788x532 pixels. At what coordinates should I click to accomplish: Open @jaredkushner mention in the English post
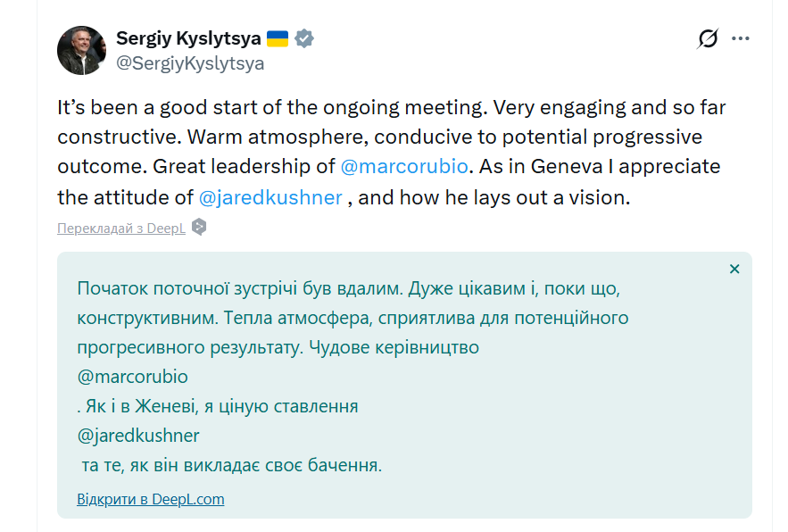coord(271,197)
